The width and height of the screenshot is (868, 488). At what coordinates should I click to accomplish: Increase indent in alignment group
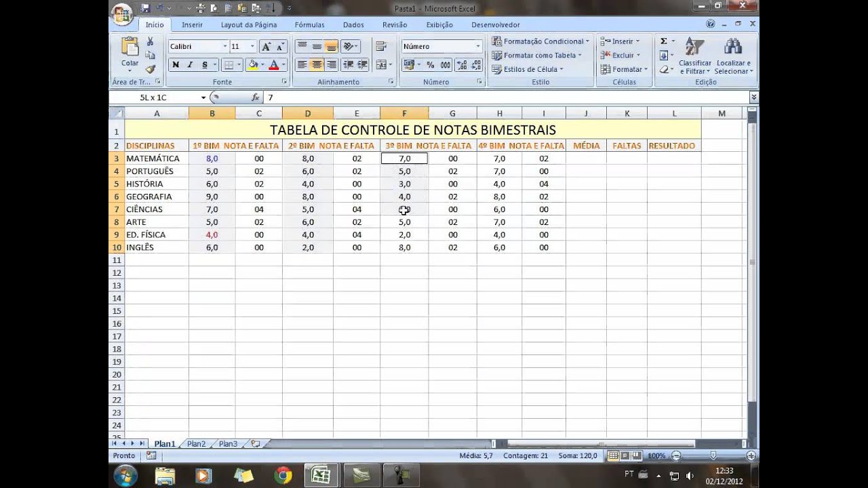click(363, 65)
